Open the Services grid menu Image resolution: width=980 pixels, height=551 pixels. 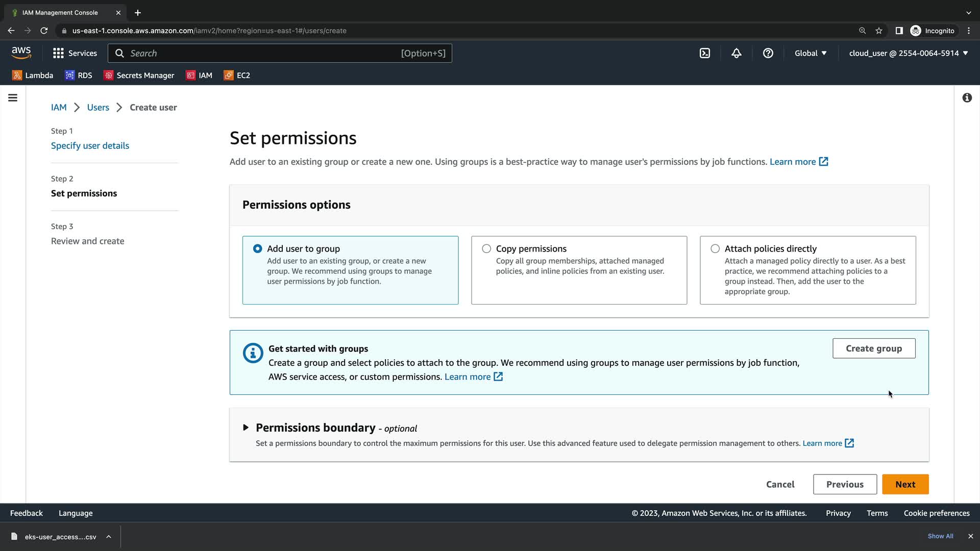75,53
